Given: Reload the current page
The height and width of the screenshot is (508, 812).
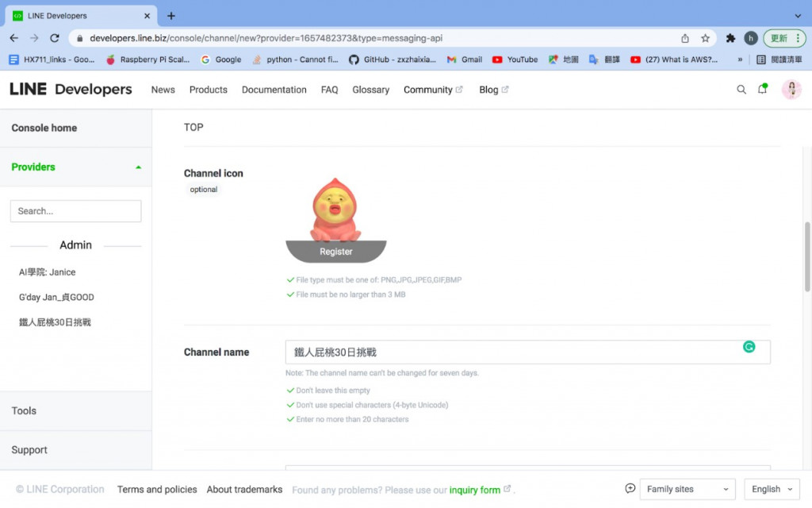Looking at the screenshot, I should coord(55,38).
